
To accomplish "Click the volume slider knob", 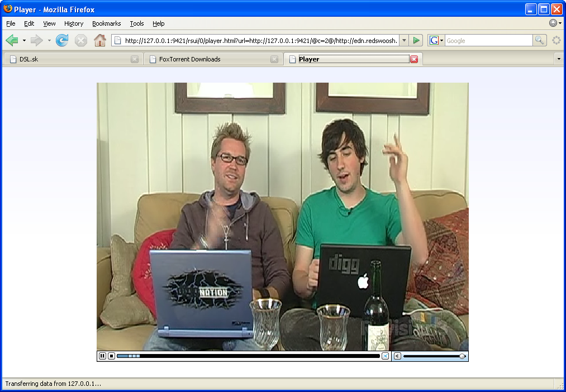I will point(462,356).
